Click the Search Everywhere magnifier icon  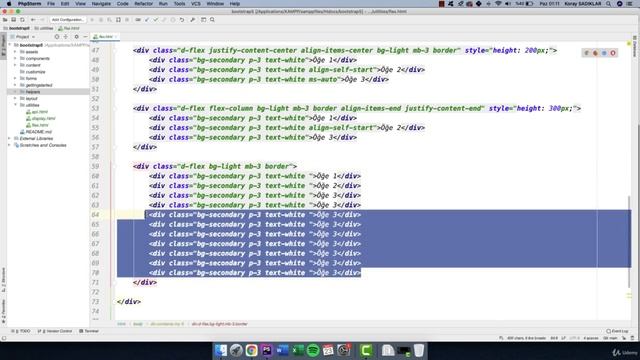tap(212, 20)
